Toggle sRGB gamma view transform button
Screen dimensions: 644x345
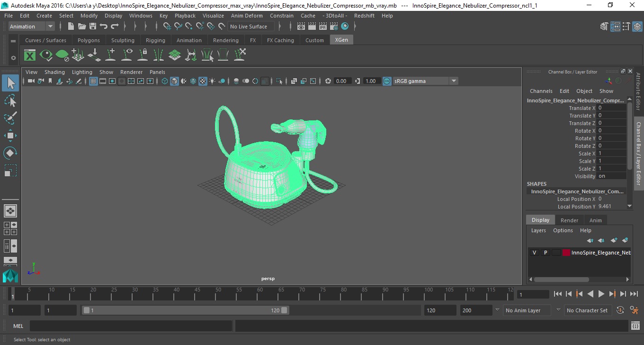coord(387,81)
